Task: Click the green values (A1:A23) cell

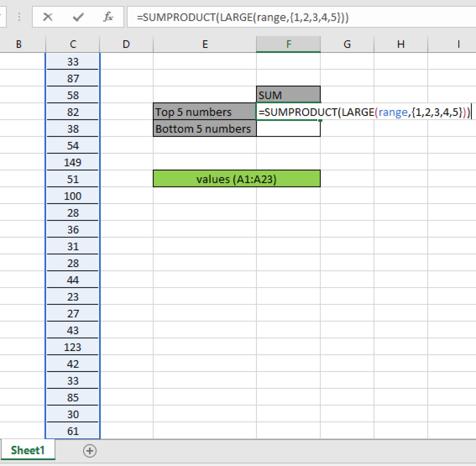Action: 236,179
